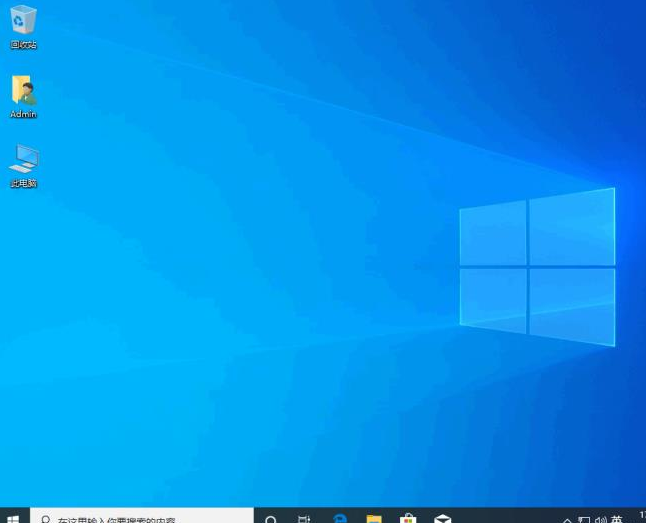Open the Windows Start menu

14,517
